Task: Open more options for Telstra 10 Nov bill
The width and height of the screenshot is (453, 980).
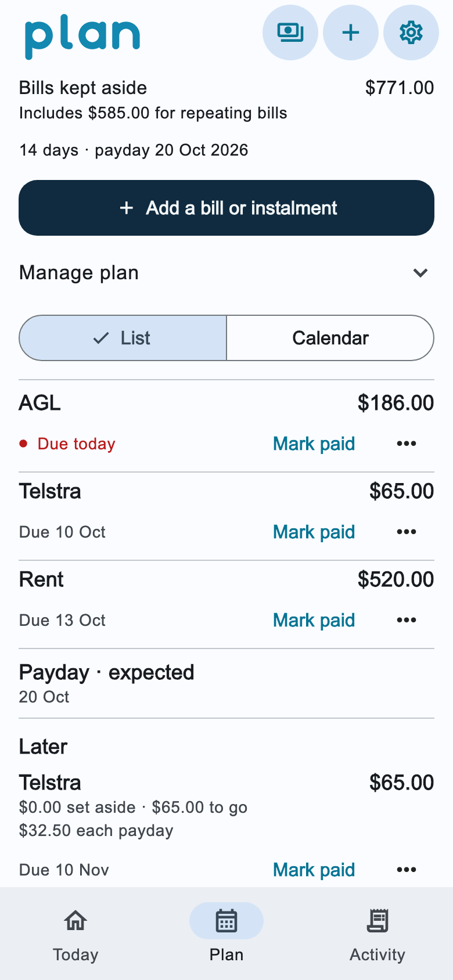Action: (x=407, y=870)
